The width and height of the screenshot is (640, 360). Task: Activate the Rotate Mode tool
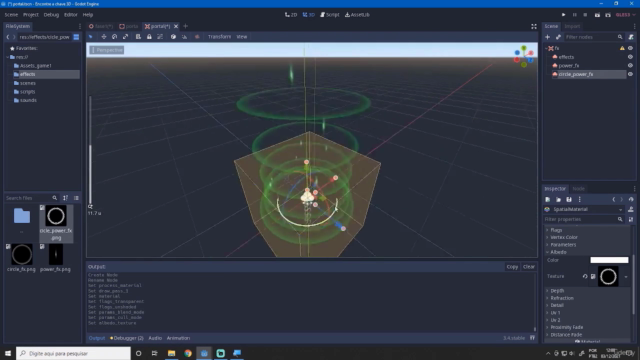115,37
